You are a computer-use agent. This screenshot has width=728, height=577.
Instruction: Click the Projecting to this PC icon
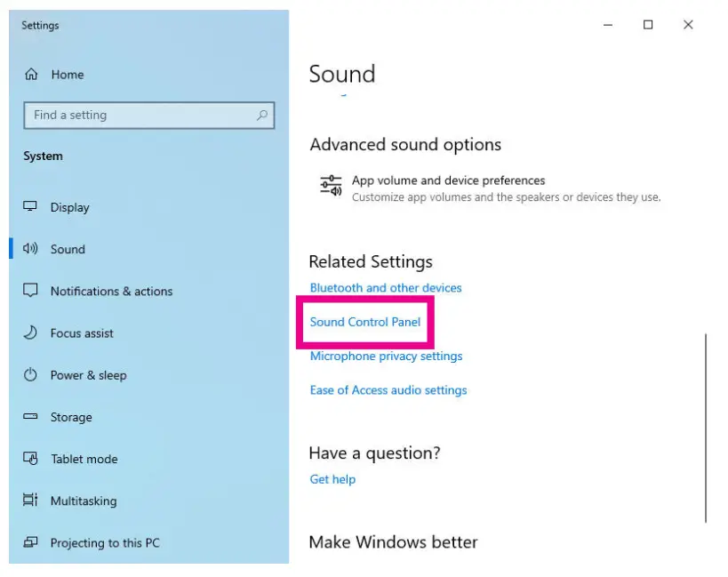(31, 542)
